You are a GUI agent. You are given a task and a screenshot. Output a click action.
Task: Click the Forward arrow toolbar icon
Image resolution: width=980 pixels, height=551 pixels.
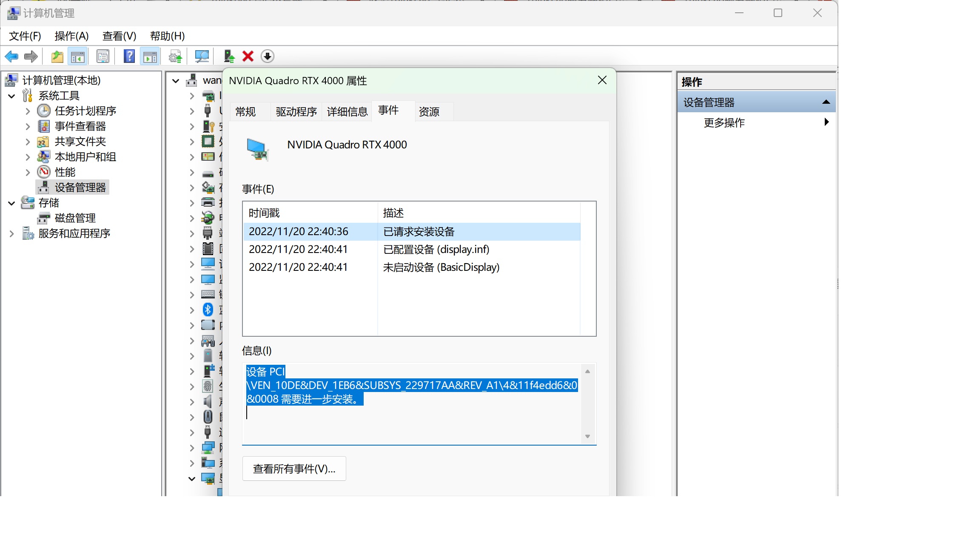(31, 57)
